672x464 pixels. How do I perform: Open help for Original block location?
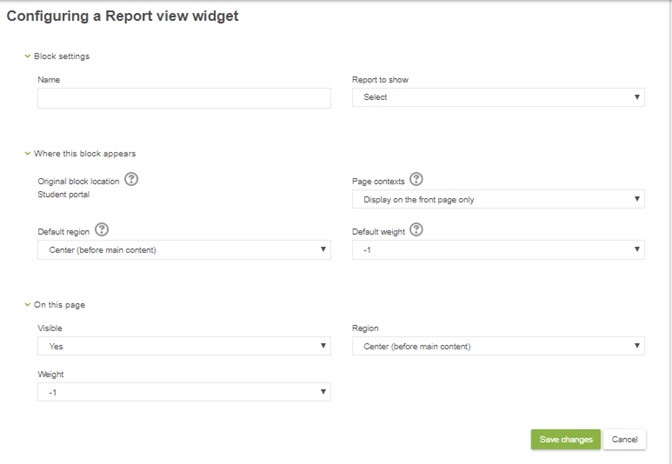click(131, 179)
